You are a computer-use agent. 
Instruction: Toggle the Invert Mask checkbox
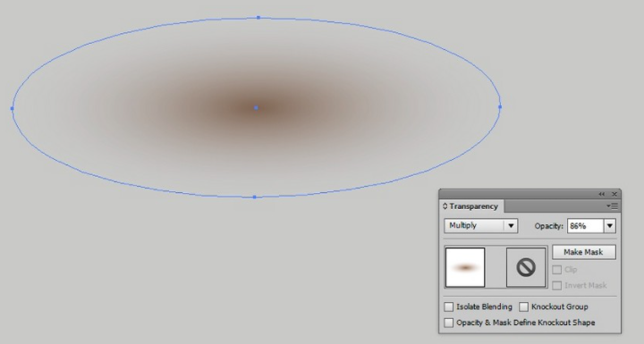pos(557,285)
